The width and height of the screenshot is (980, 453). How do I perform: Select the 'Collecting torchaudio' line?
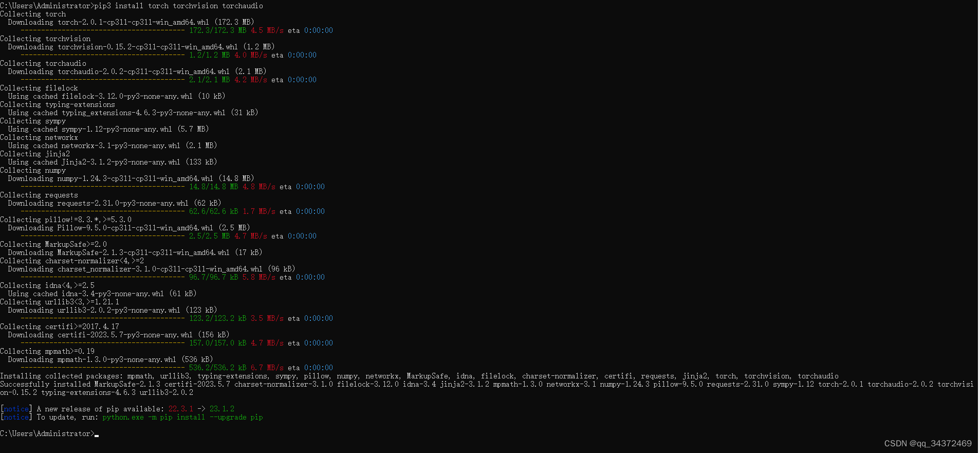tap(43, 63)
